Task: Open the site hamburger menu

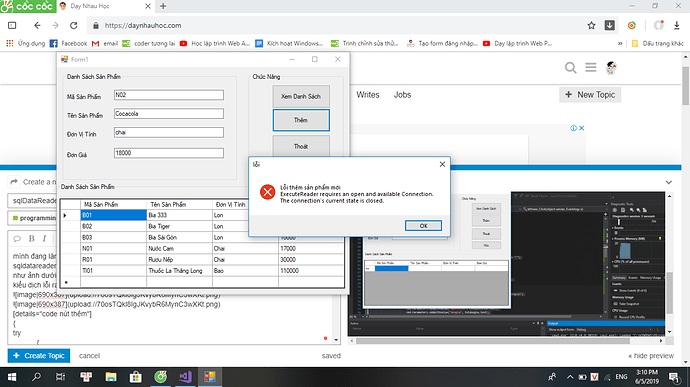Action: [591, 67]
